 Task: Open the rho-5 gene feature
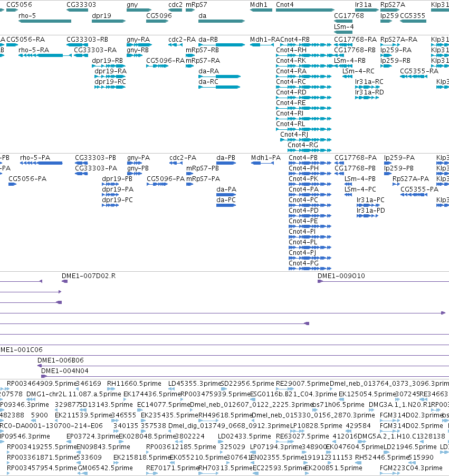click(x=45, y=21)
